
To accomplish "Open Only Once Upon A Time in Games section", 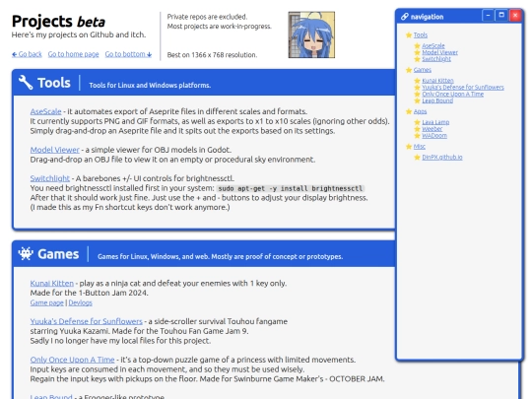I will (72, 360).
